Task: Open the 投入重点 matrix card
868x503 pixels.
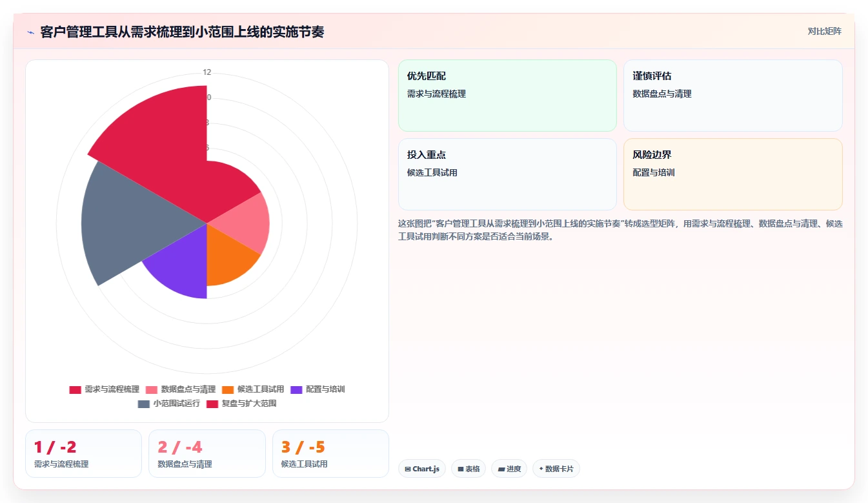Action: point(508,174)
